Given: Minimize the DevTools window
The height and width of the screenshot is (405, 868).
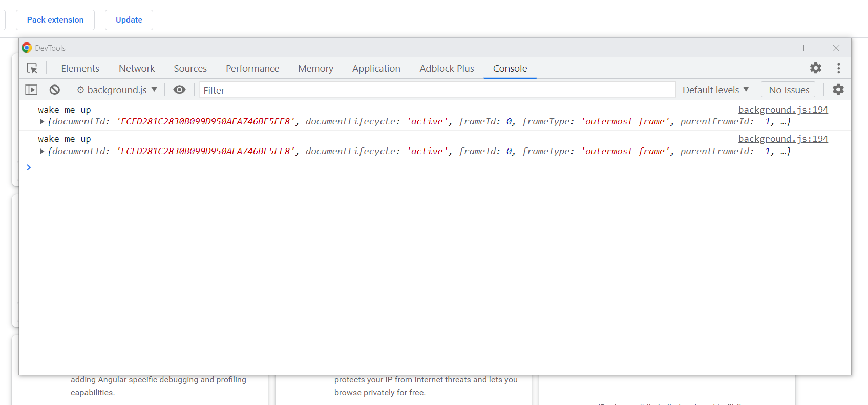Looking at the screenshot, I should point(778,48).
